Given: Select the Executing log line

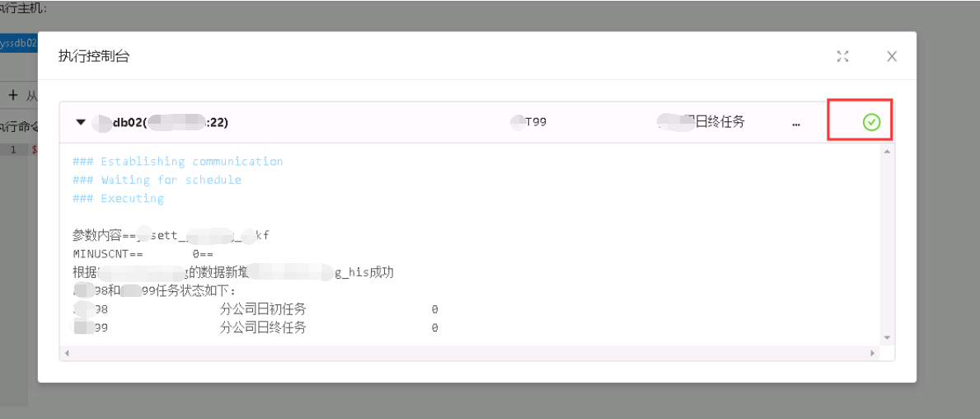Looking at the screenshot, I should pos(118,198).
